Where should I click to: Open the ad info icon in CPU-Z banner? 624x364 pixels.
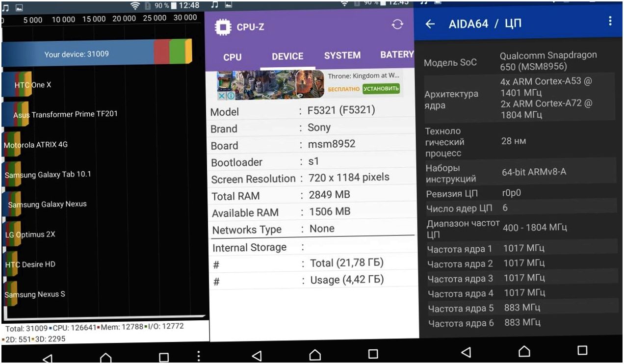point(230,96)
